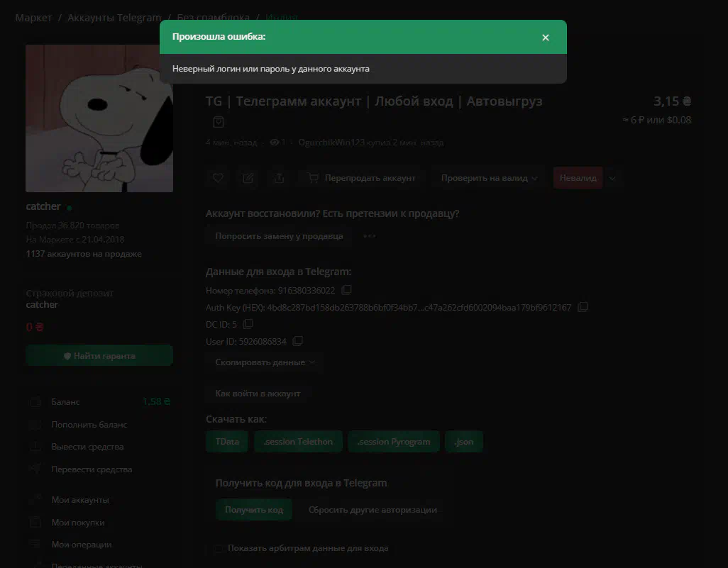Open more options dots near replacement request
728x568 pixels.
click(x=370, y=236)
